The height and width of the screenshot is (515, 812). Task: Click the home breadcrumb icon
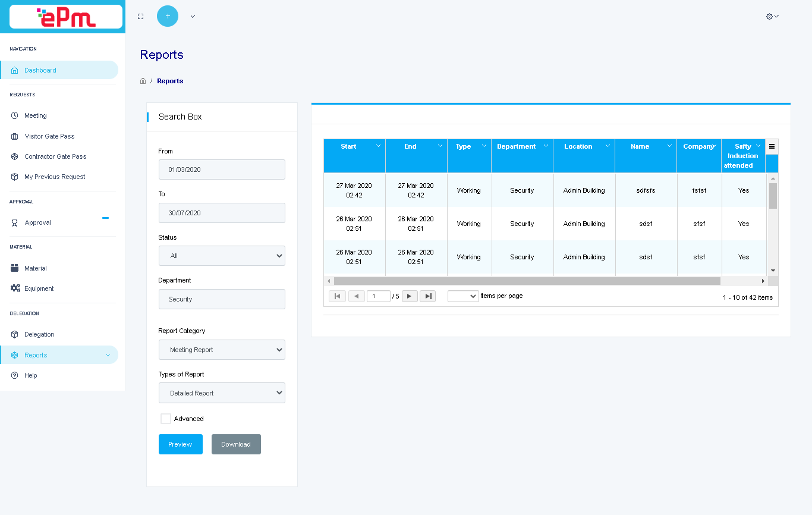tap(143, 81)
